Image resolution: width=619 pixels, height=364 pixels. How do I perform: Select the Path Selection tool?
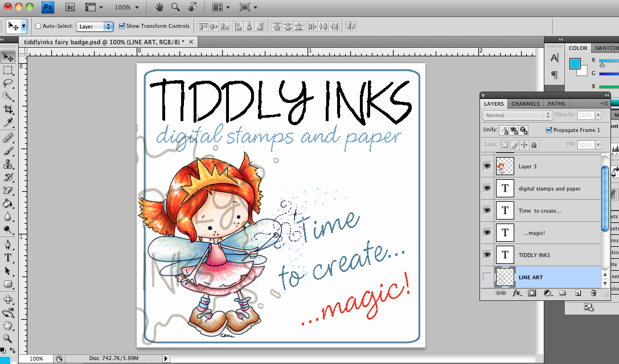click(8, 271)
